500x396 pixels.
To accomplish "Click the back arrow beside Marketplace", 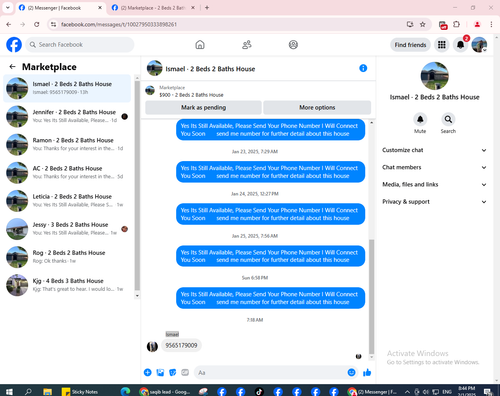I will tap(12, 67).
